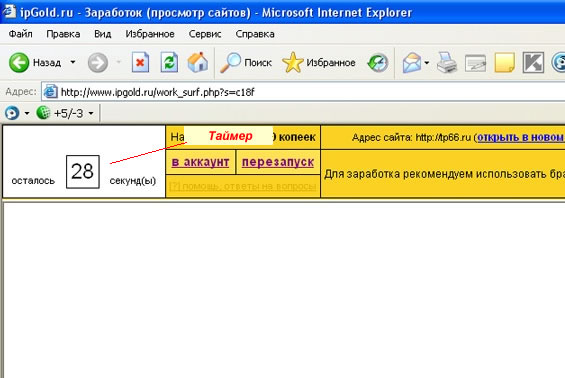Viewport: 565px width, 378px height.
Task: Go to the Home page icon
Action: click(197, 62)
